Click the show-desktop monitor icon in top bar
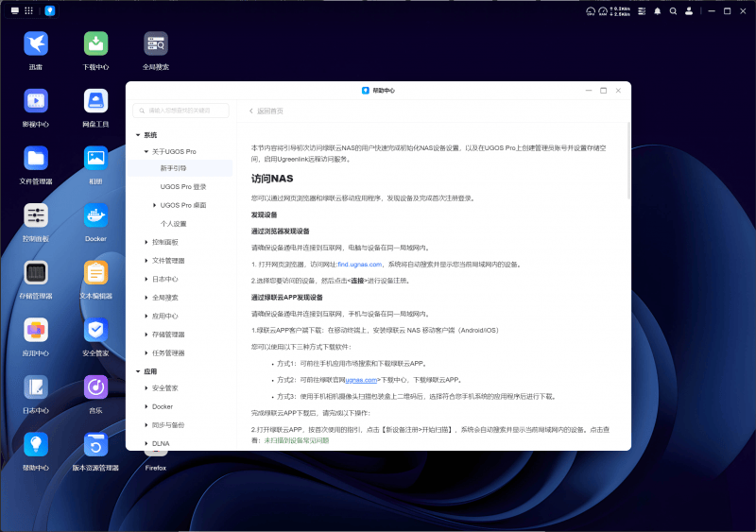 15,10
